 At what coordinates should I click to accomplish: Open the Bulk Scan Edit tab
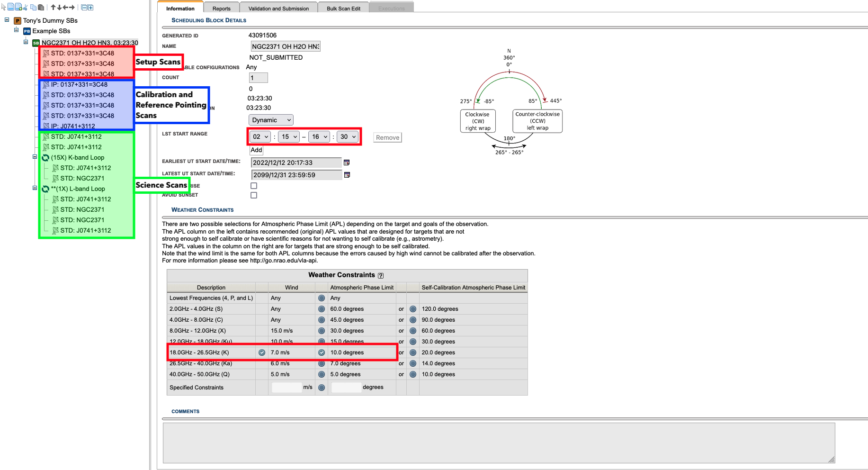pos(343,9)
